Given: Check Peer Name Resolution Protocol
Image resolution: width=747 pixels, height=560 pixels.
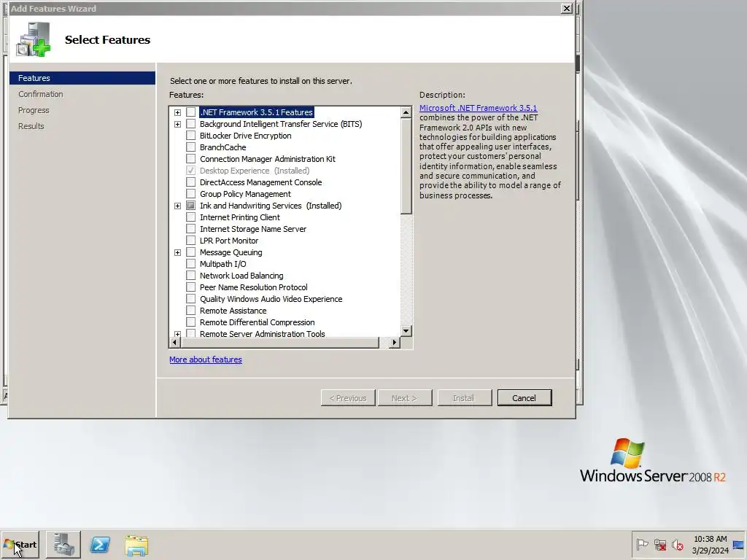Looking at the screenshot, I should [x=190, y=287].
